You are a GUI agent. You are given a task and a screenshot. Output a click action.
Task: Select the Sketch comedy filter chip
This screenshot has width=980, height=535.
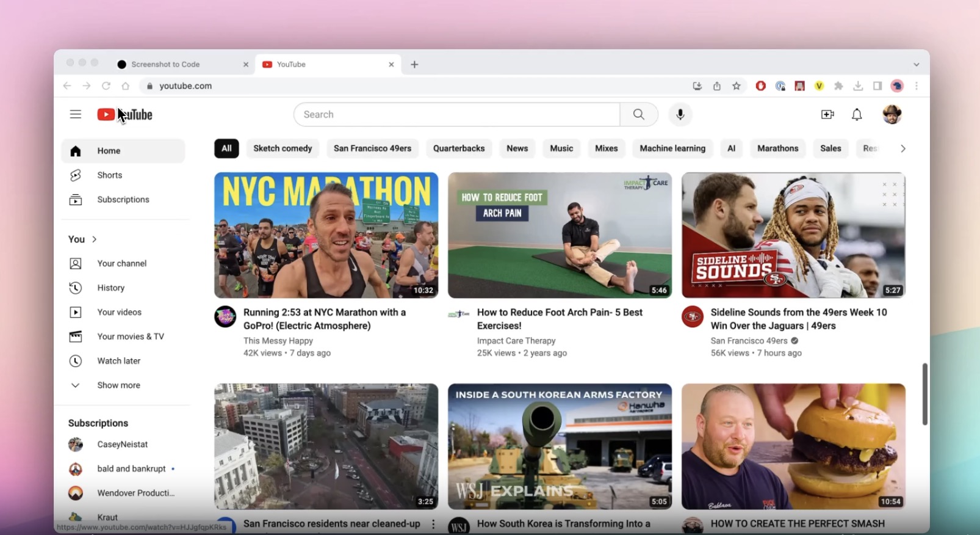[283, 148]
